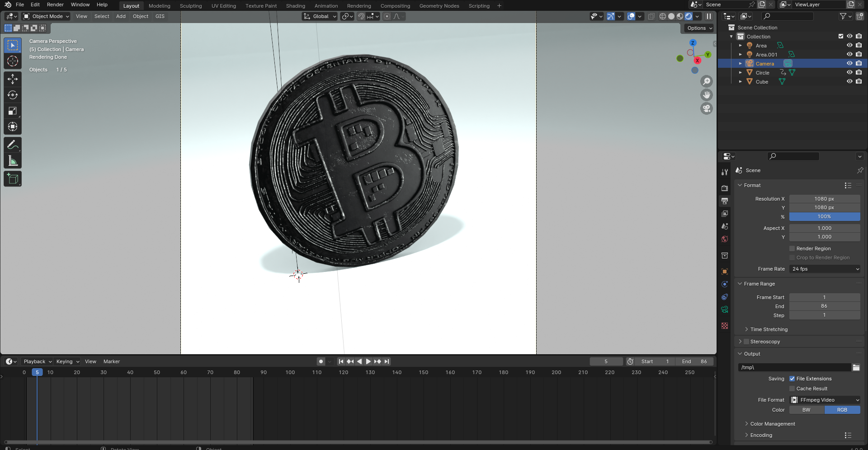This screenshot has height=450, width=868.
Task: Open the Output properties tab
Action: point(725,201)
